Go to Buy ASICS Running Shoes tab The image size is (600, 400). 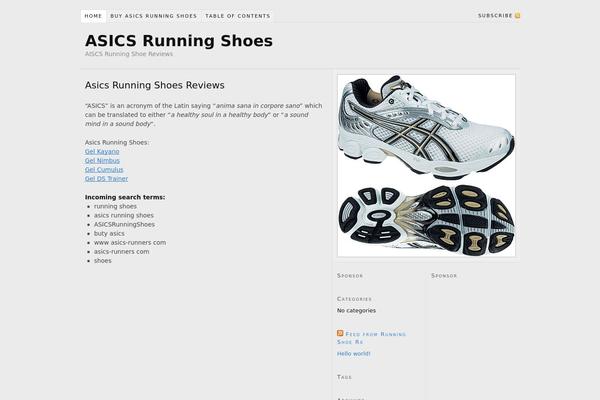[x=153, y=16]
